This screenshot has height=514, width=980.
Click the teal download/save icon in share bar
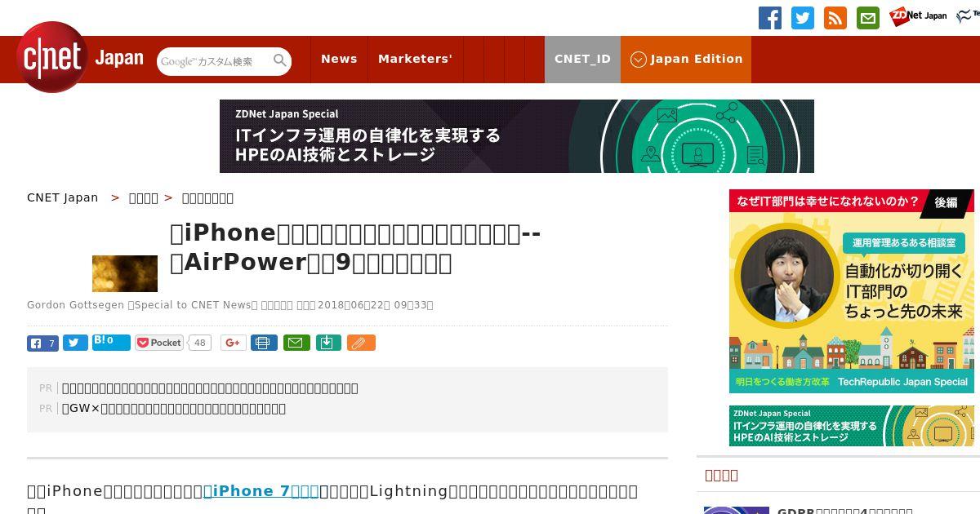(x=327, y=343)
